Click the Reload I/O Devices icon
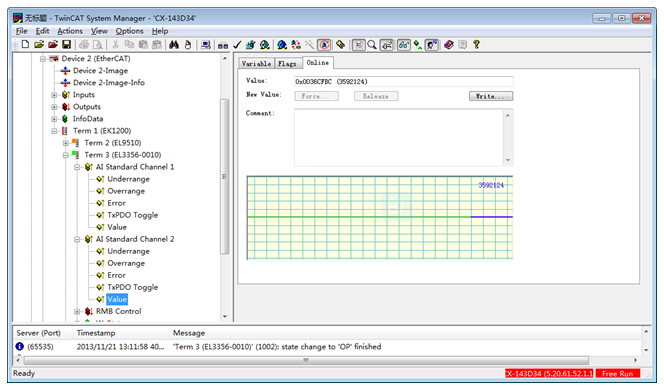664x387 pixels. (296, 44)
